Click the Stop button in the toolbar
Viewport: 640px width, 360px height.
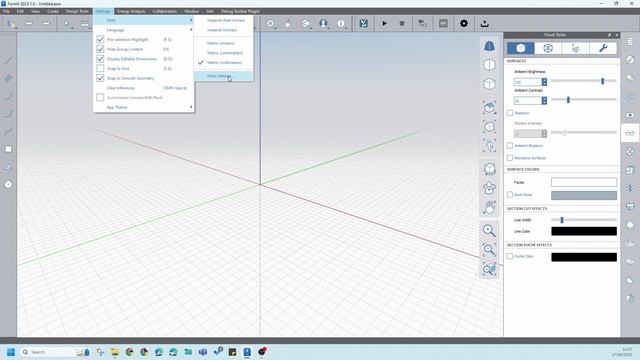point(402,24)
